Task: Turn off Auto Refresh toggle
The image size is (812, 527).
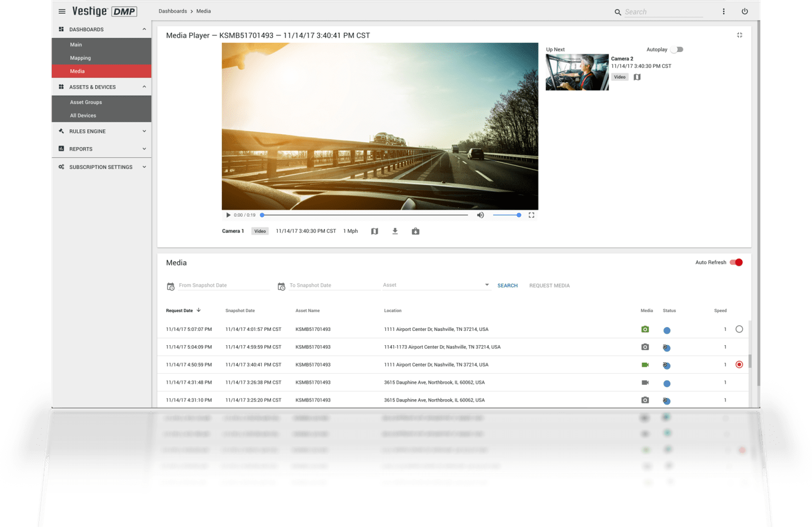Action: point(736,263)
